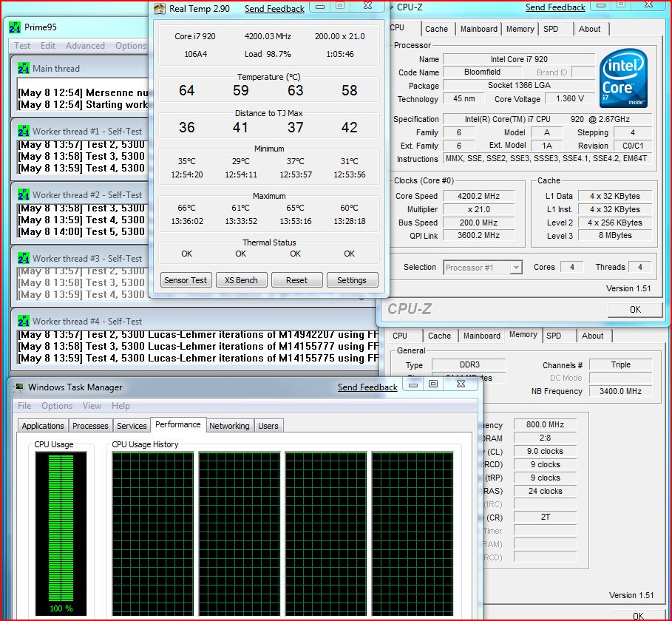Open File menu in Task Manager

click(x=24, y=405)
